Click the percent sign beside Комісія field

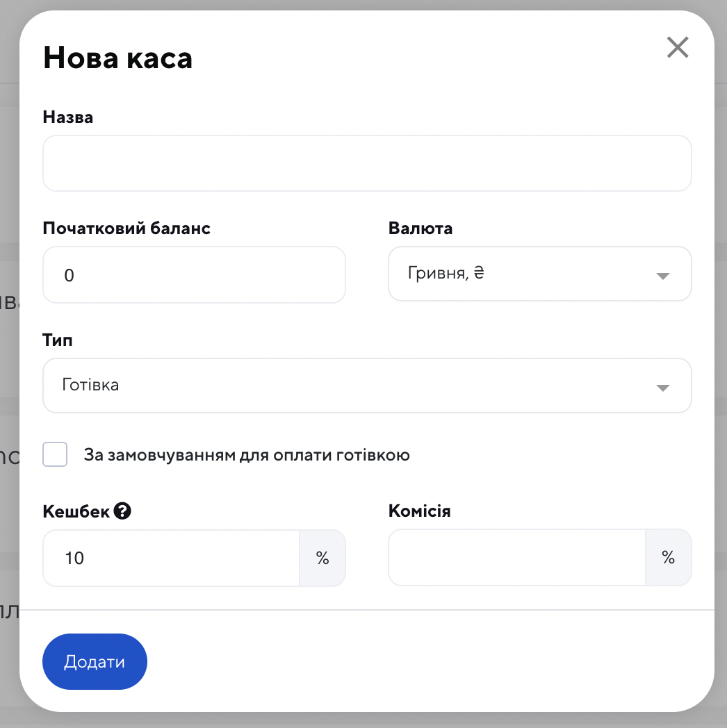(x=668, y=558)
